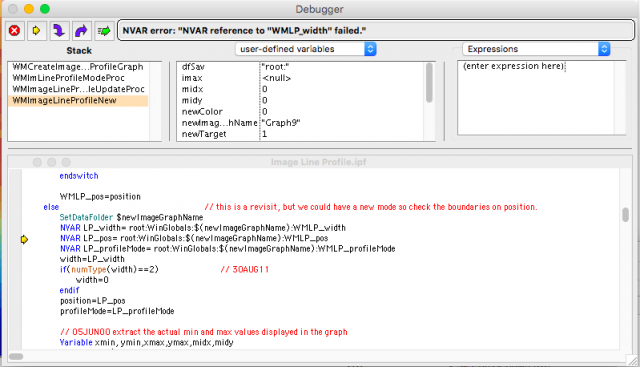This screenshot has width=640, height=367.
Task: Click the code pane horizontal scrollbar thumb
Action: 16,356
